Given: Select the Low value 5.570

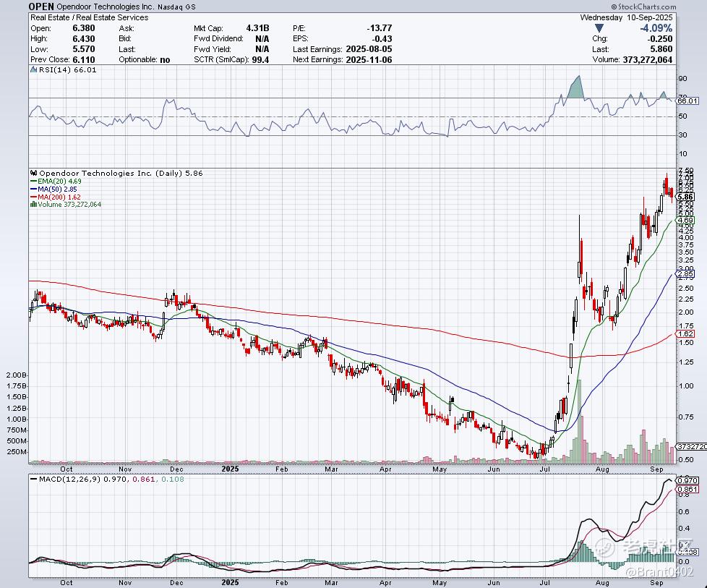Looking at the screenshot, I should coord(84,49).
